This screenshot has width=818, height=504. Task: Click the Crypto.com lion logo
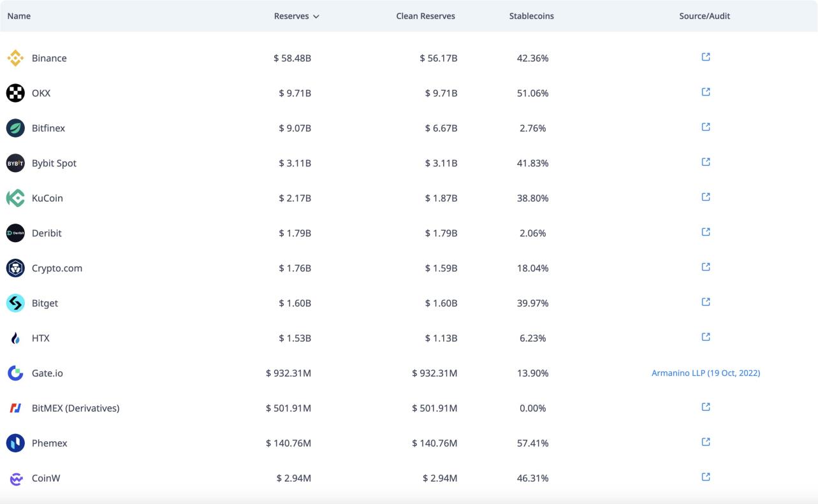pos(15,268)
